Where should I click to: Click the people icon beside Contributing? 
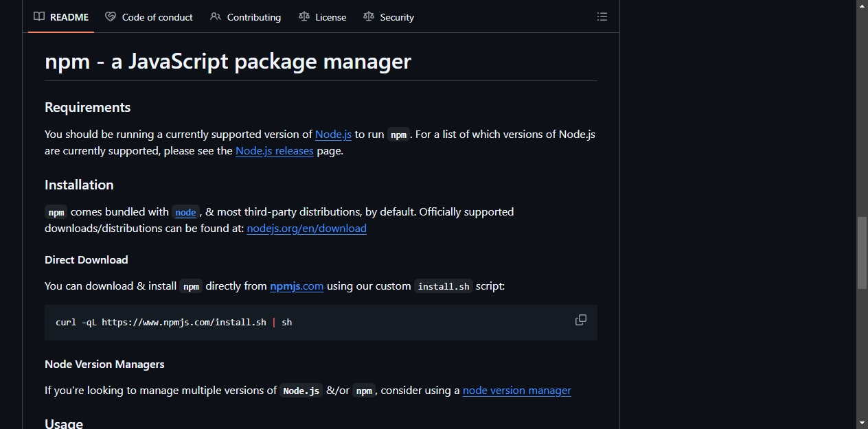click(216, 16)
